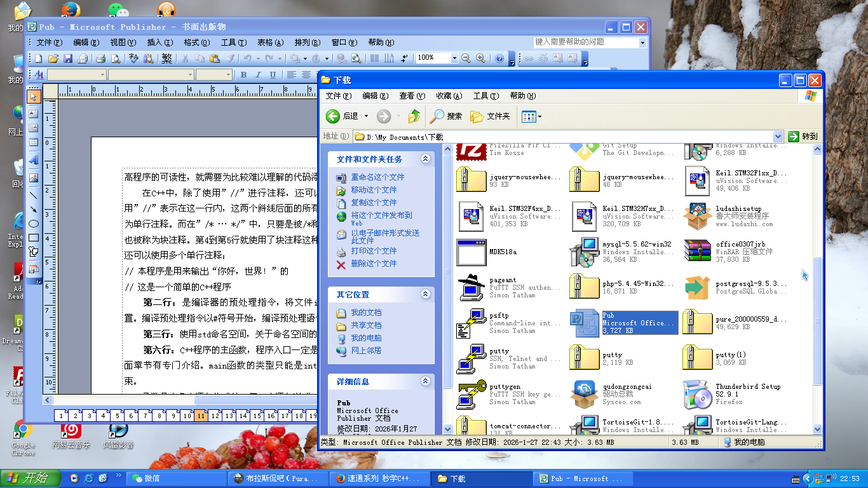
Task: Choose the Insert Table tool
Action: pos(34,144)
